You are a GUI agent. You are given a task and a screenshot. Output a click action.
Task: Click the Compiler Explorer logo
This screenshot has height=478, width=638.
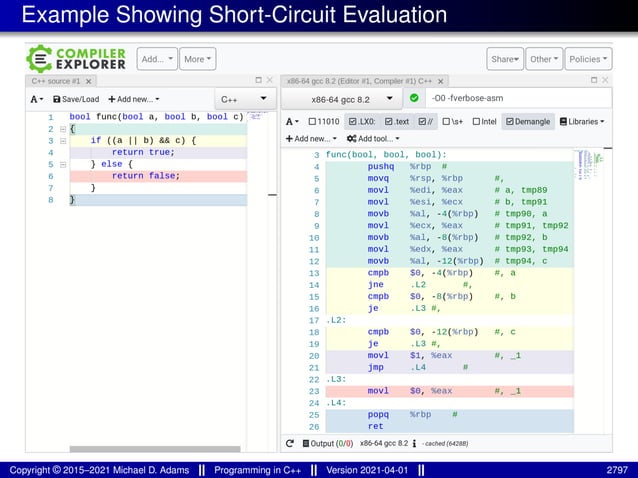76,59
